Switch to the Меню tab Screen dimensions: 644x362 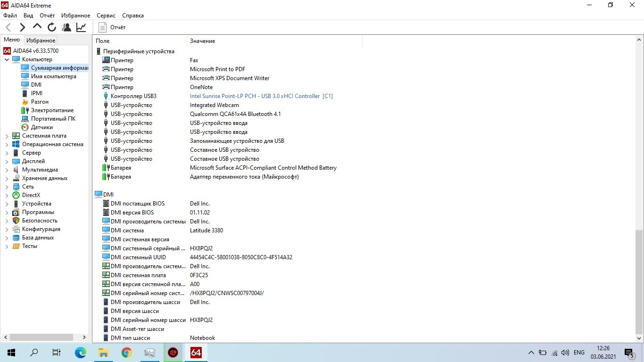coord(12,40)
